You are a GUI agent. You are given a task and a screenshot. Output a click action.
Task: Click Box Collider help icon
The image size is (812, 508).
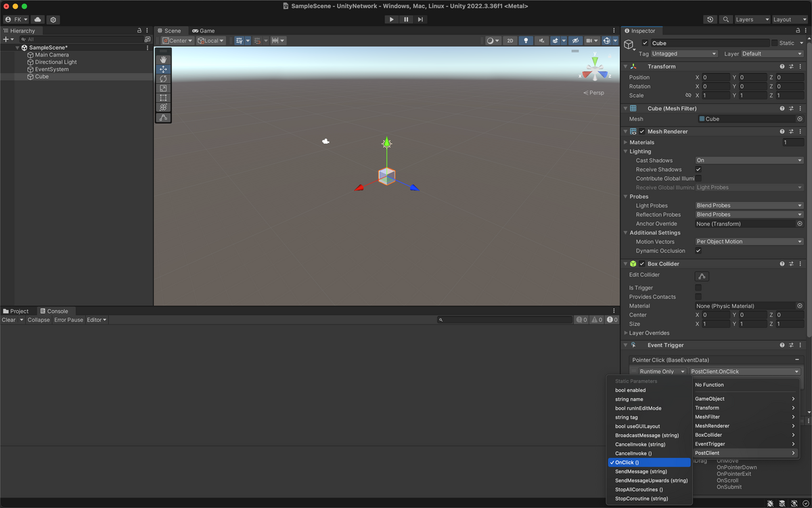point(782,263)
